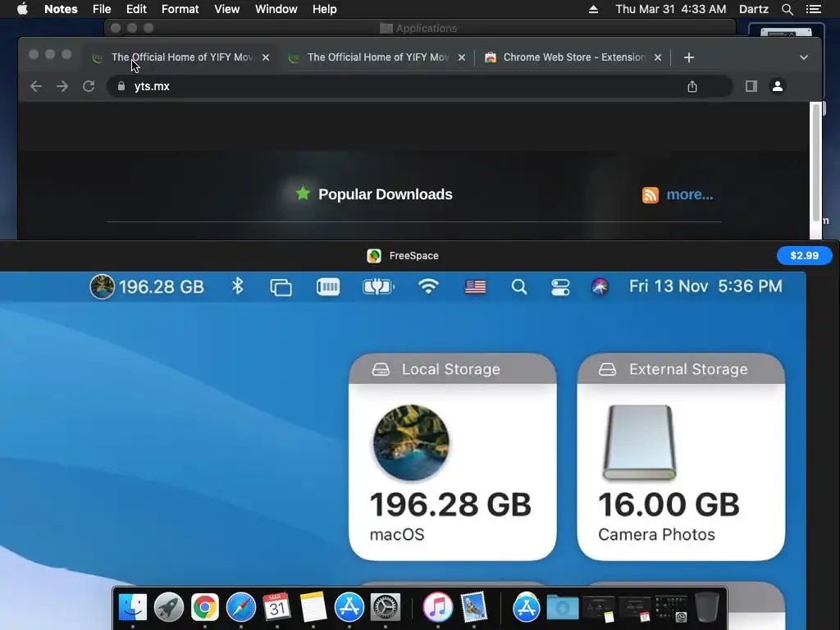Open Finder from the Dock
Screen dimensions: 840x630
(132, 607)
